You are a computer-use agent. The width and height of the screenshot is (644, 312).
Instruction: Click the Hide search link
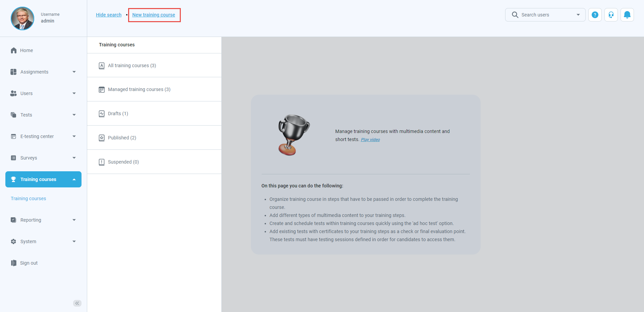pos(109,15)
